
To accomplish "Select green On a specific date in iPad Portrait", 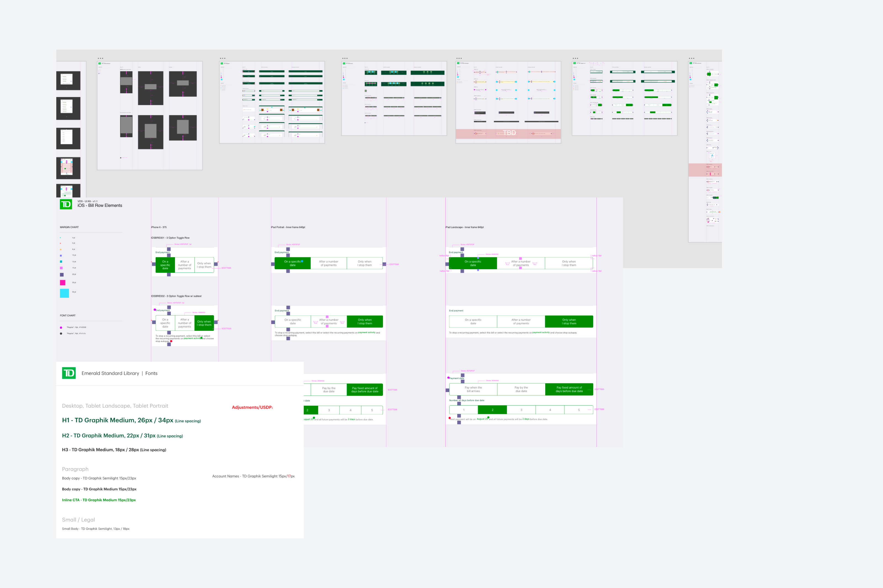I will tap(292, 263).
